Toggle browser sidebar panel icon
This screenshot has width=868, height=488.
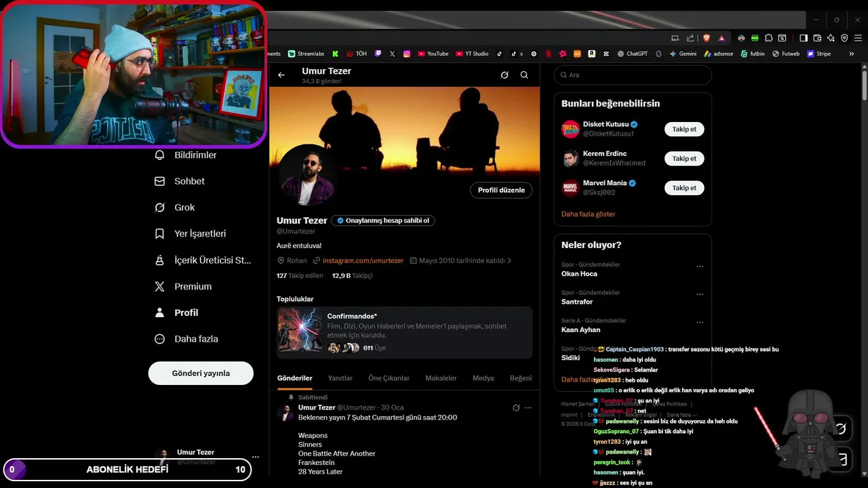[803, 38]
